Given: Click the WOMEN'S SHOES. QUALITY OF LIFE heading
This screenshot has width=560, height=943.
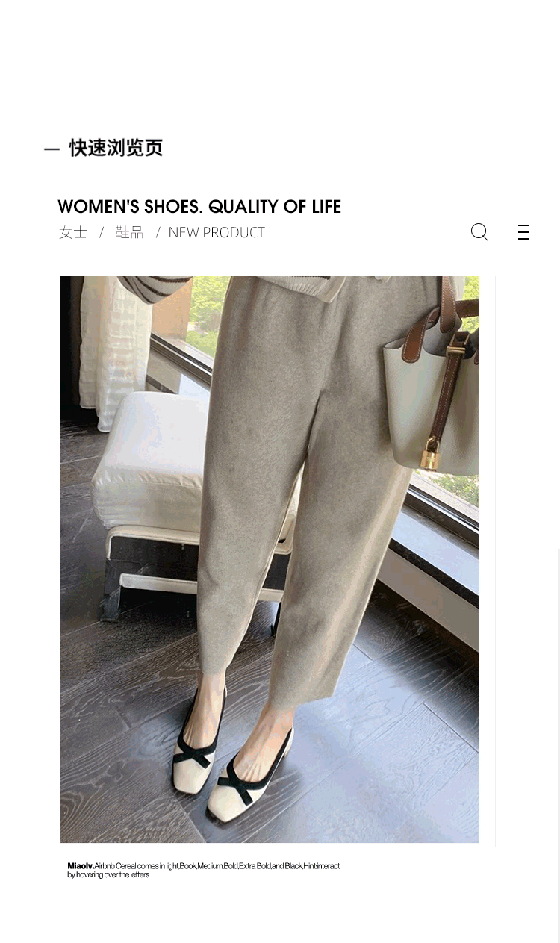Looking at the screenshot, I should click(199, 207).
